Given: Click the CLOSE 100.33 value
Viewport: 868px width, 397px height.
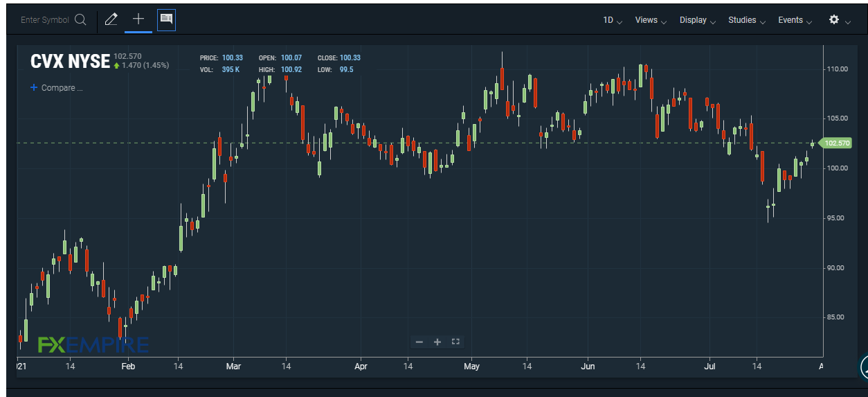Looking at the screenshot, I should click(x=350, y=58).
